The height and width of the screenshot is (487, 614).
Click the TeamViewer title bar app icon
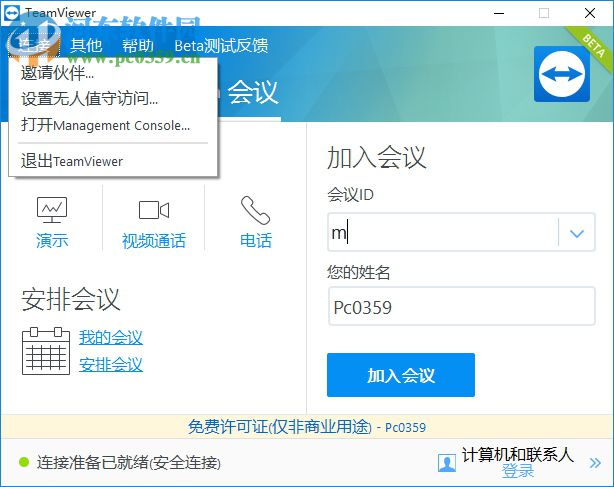click(12, 13)
